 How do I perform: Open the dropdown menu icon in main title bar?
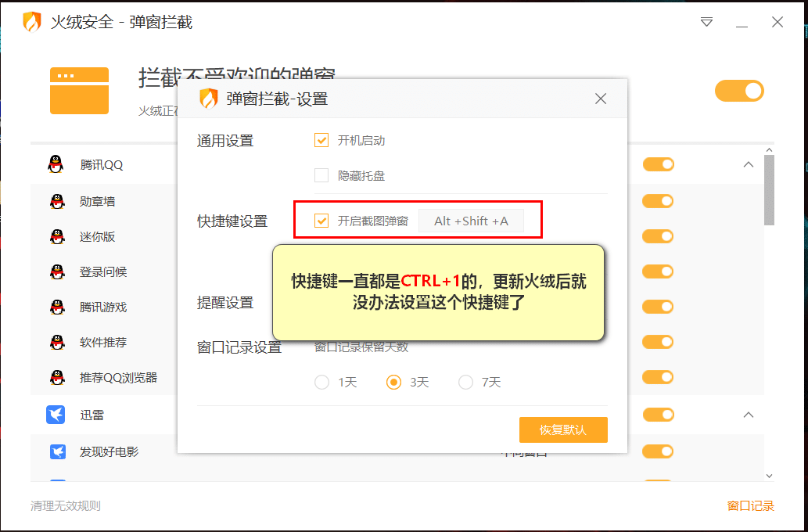click(x=706, y=22)
